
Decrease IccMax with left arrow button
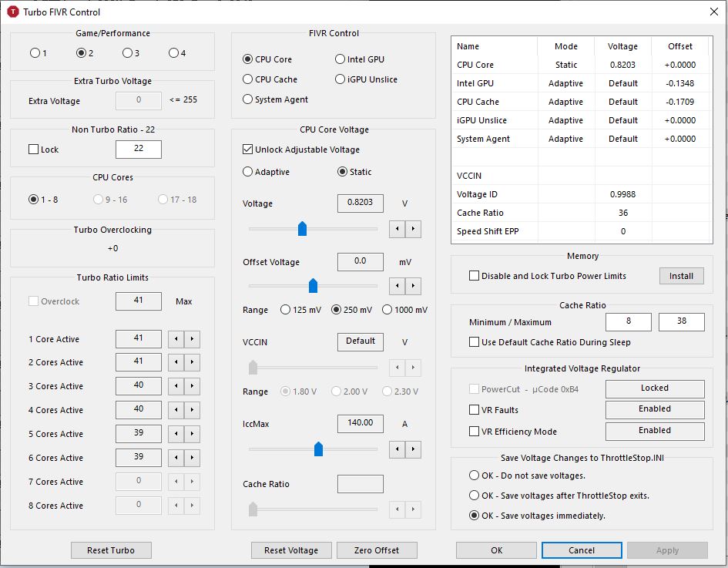(397, 449)
